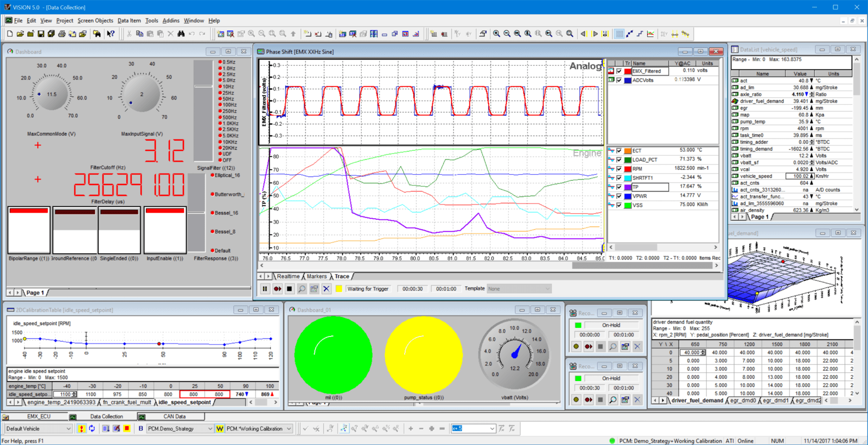This screenshot has height=445, width=868.
Task: Click the Find (binoculars) toolbar icon
Action: click(x=181, y=34)
